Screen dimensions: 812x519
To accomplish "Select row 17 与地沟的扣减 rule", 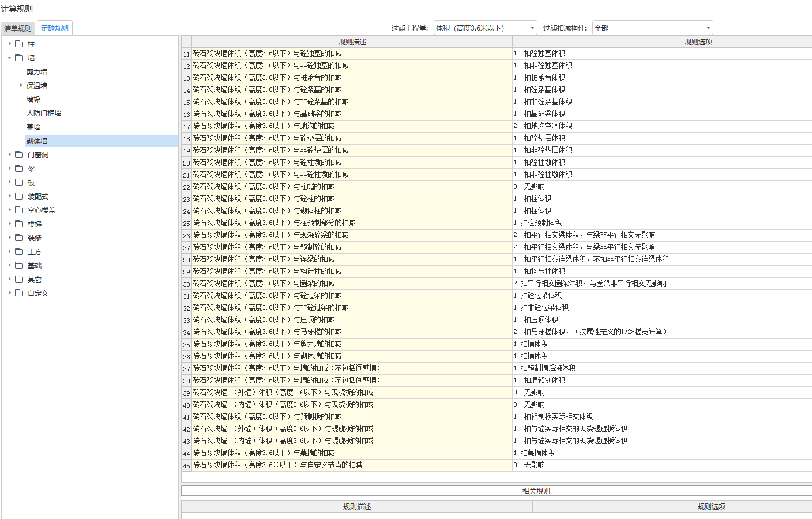I will coord(352,126).
